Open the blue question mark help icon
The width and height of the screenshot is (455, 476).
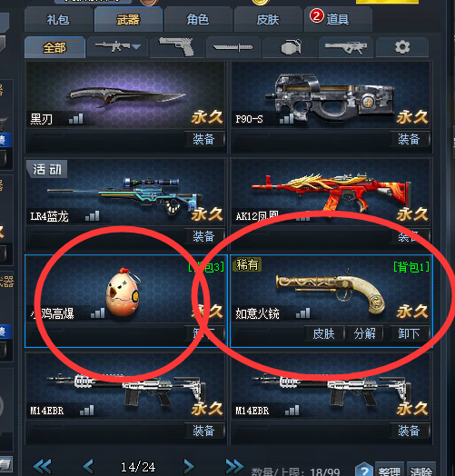(363, 470)
